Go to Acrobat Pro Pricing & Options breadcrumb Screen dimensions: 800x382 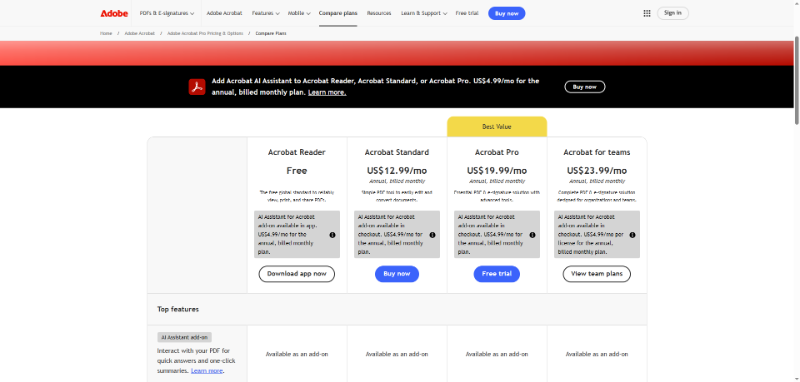pos(205,33)
